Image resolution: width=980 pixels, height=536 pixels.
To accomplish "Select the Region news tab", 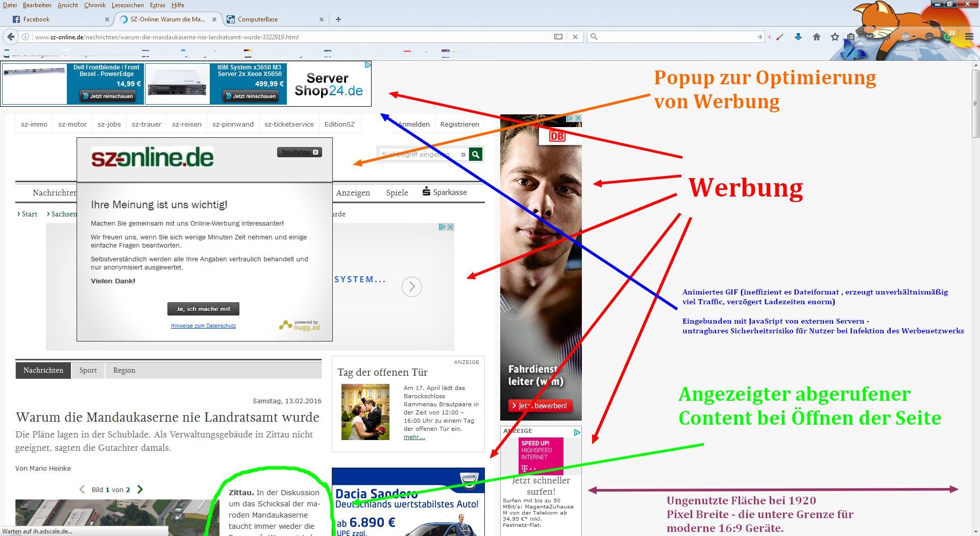I will click(x=124, y=370).
